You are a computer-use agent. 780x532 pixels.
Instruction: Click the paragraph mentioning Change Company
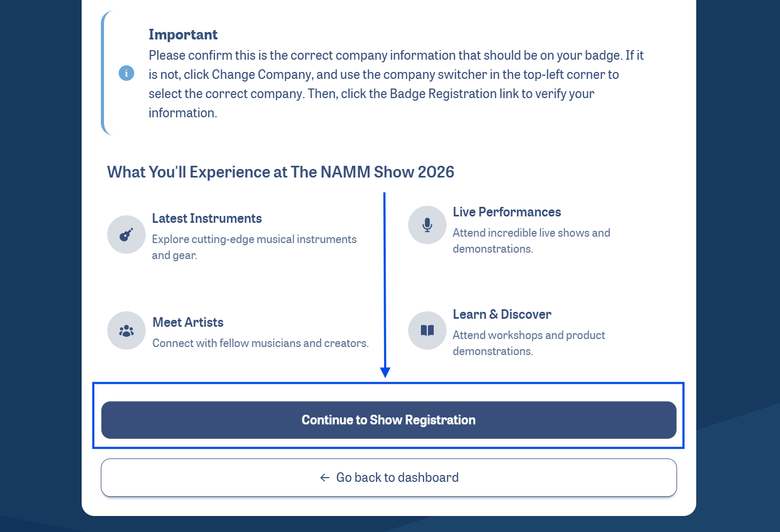(x=396, y=84)
